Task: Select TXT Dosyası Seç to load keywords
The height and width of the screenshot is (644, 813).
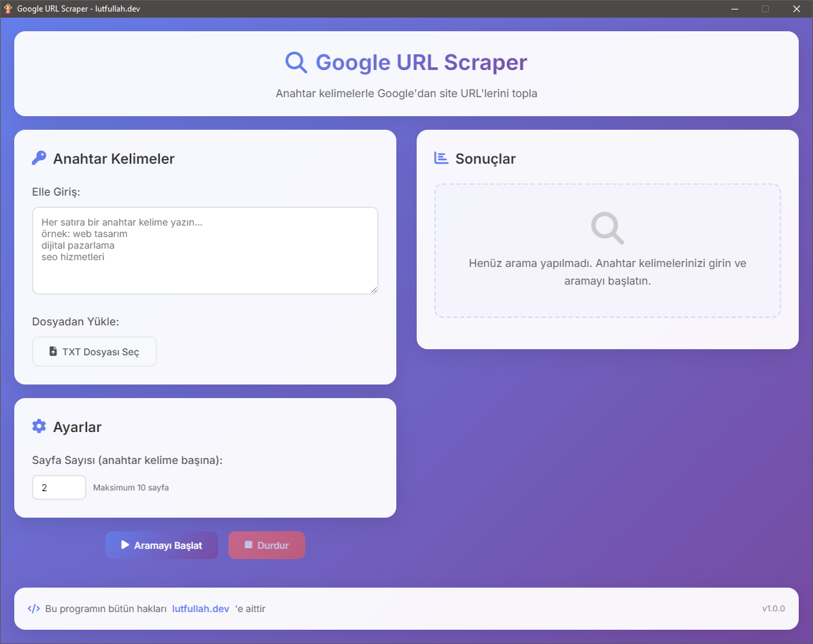Action: 94,351
